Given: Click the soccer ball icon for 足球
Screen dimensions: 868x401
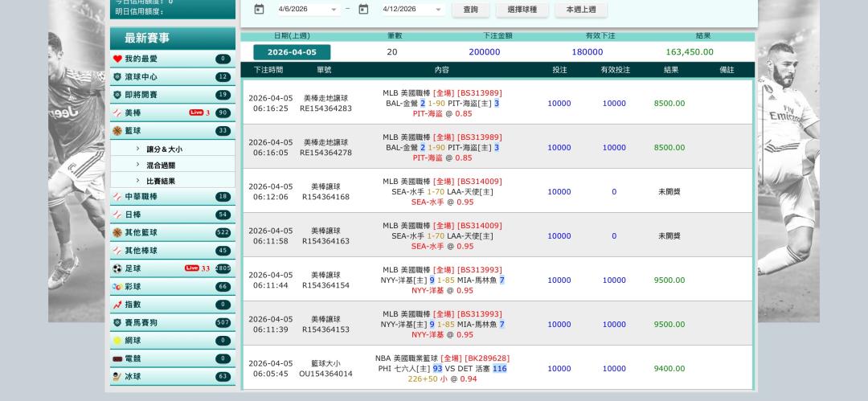Looking at the screenshot, I should click(x=117, y=268).
